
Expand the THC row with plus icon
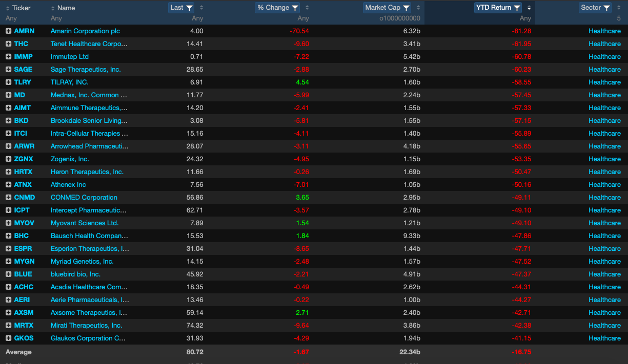coord(8,44)
